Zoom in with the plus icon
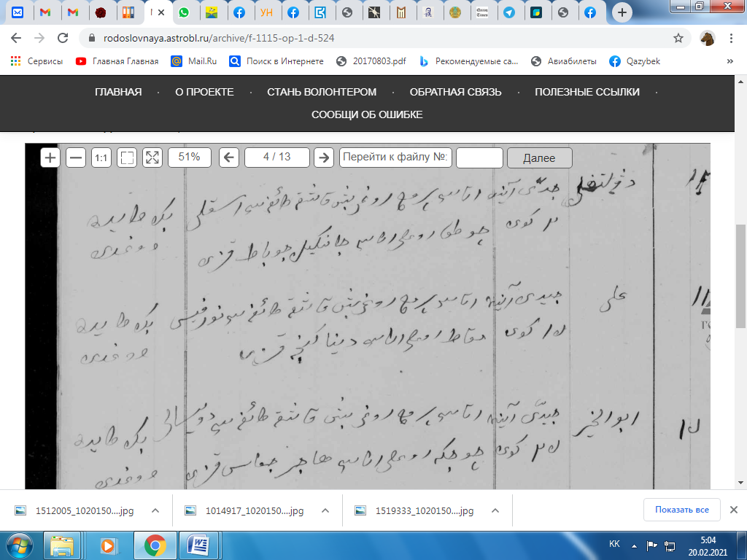This screenshot has width=747, height=560. click(50, 157)
